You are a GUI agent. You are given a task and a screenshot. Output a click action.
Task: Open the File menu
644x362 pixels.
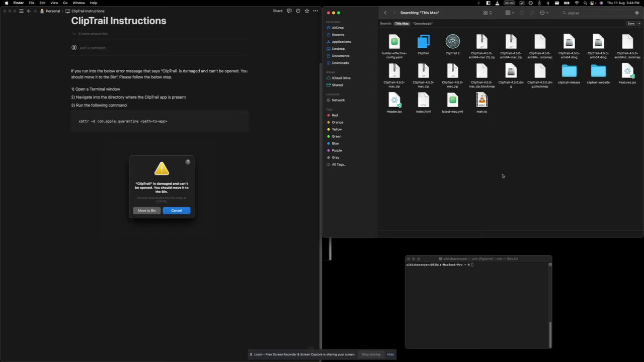(x=31, y=3)
